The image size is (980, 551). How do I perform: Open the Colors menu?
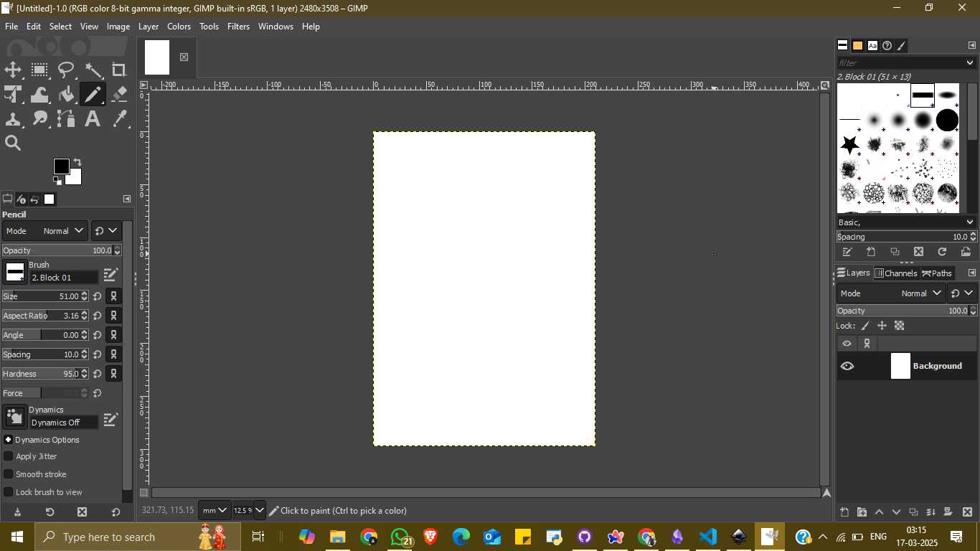179,27
